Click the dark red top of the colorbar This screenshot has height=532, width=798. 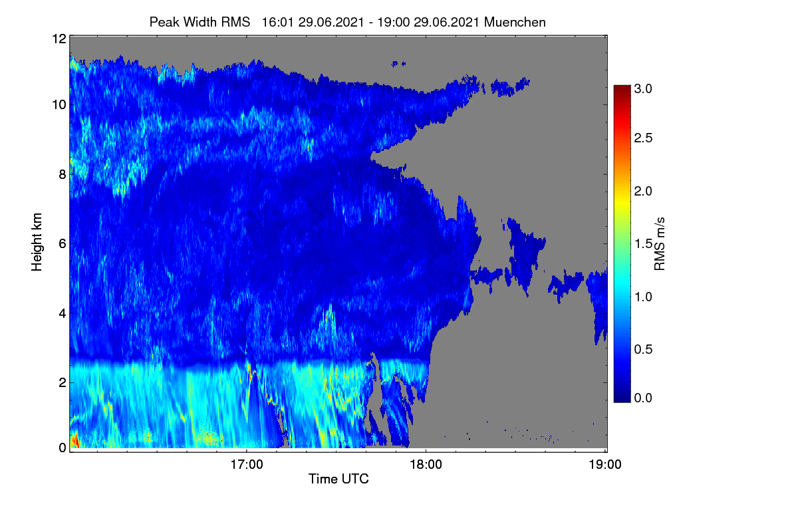coord(621,90)
